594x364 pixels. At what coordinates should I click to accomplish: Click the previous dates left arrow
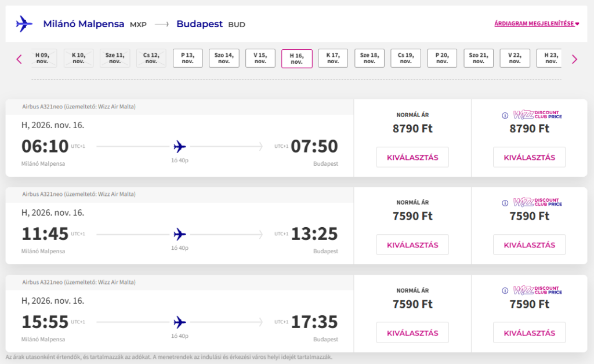19,59
